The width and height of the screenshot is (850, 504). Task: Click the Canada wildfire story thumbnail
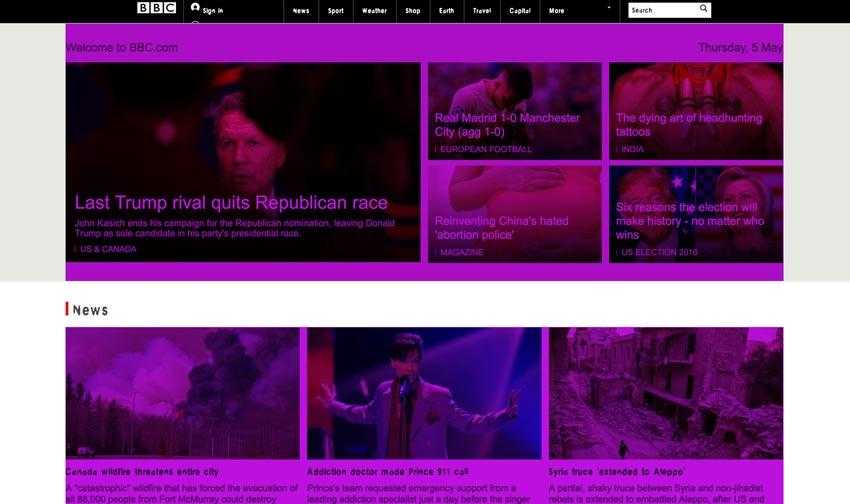[x=182, y=392]
